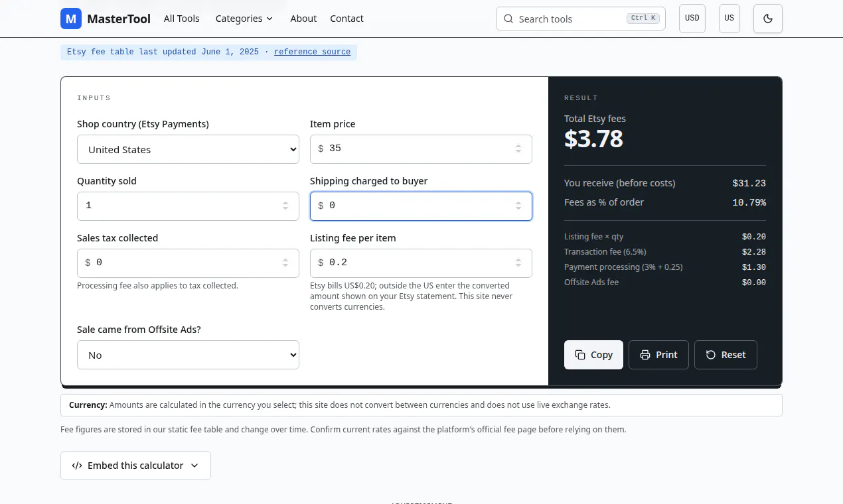Click the MasterTool blue M logo
The image size is (843, 504).
pos(71,19)
